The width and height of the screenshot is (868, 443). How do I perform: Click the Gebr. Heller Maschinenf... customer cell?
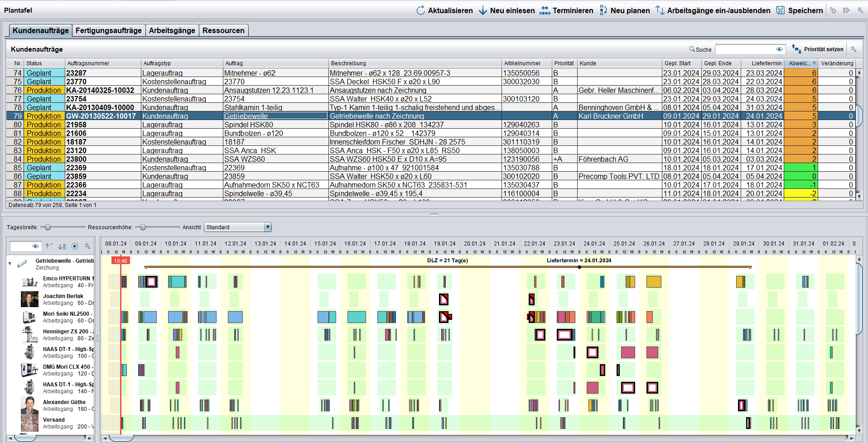619,90
